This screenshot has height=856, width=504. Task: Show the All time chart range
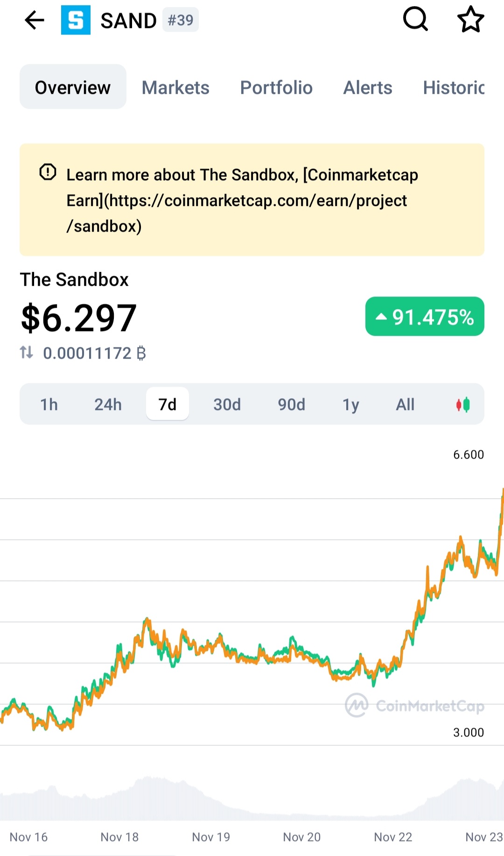[405, 404]
